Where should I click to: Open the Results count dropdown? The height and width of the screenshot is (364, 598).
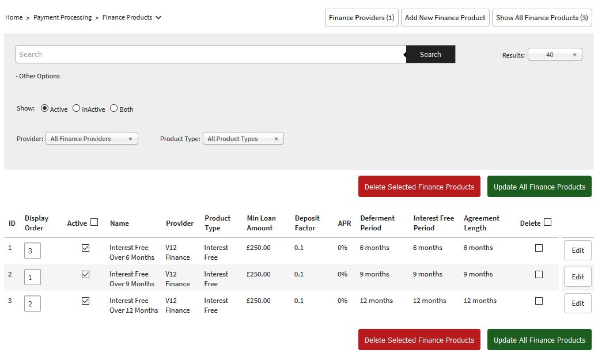tap(554, 55)
